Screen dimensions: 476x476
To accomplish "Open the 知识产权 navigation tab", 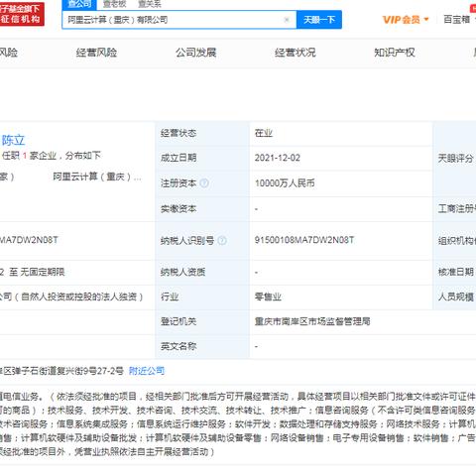I will click(x=395, y=53).
